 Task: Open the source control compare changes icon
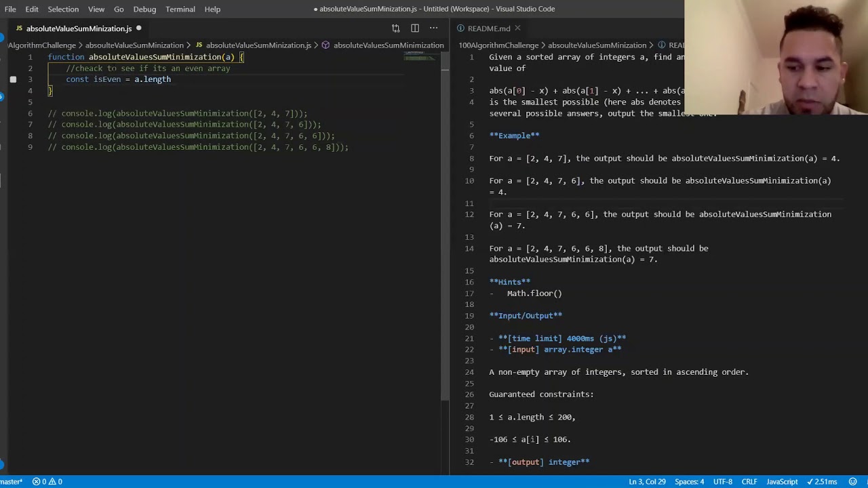tap(395, 28)
